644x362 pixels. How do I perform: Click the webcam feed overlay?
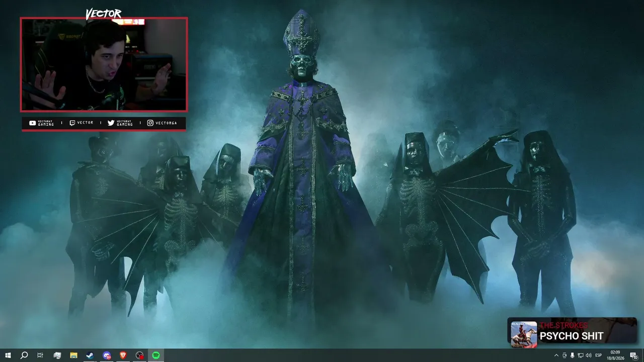pos(104,64)
